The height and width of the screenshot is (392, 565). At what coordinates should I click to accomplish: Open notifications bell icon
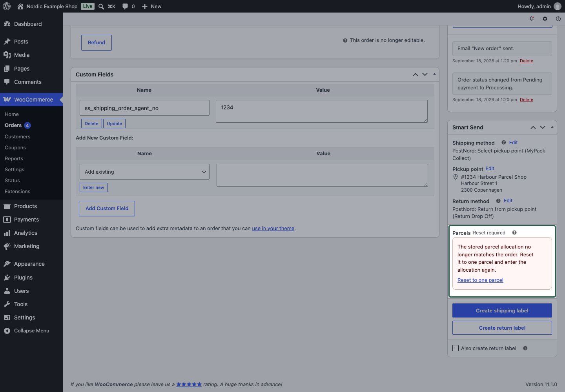[x=532, y=19]
